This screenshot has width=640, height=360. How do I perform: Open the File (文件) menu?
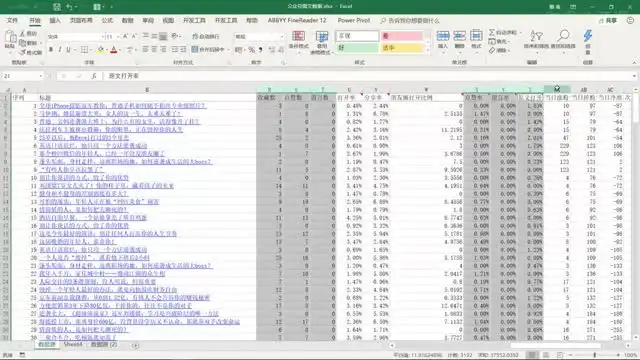tap(12, 20)
